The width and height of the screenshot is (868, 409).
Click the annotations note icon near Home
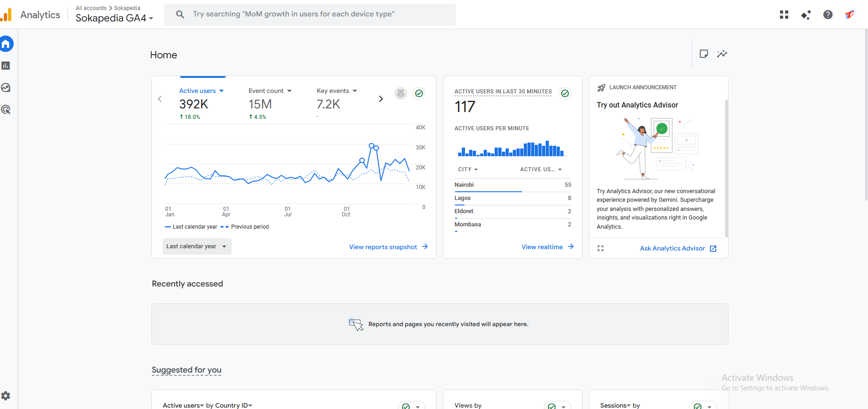(703, 54)
